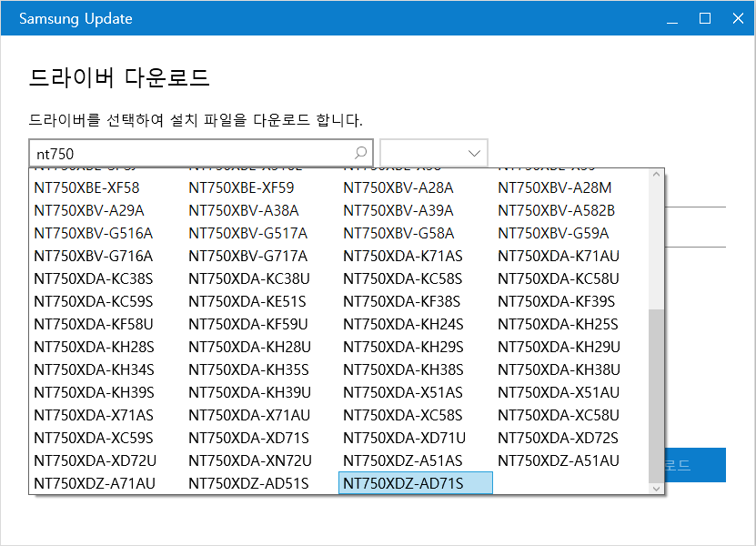This screenshot has width=756, height=546.
Task: Select model NT750XBV-G516A
Action: (x=94, y=233)
